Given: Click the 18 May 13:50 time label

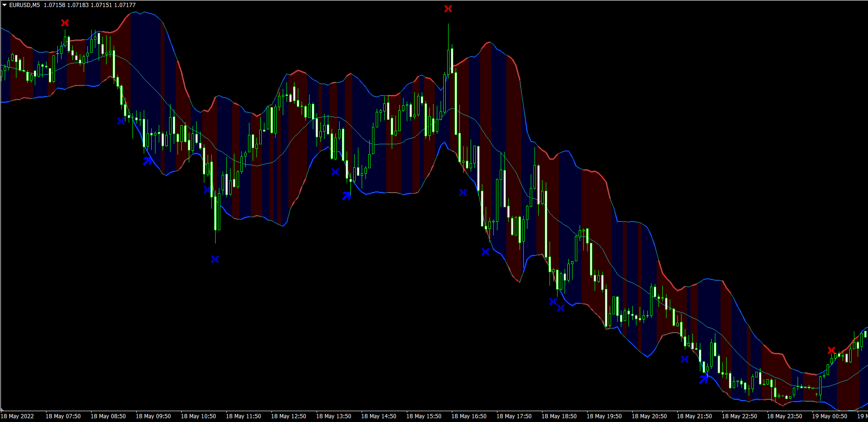Looking at the screenshot, I should pyautogui.click(x=333, y=416).
